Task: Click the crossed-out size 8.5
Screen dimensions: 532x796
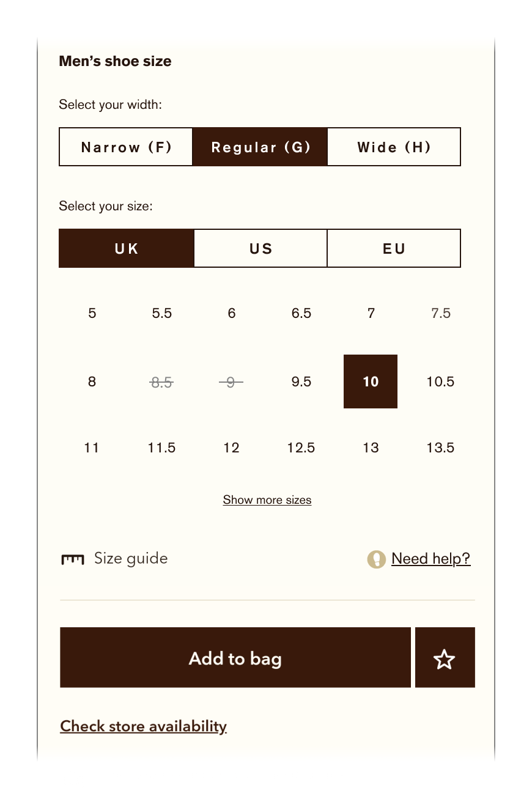Action: (161, 382)
